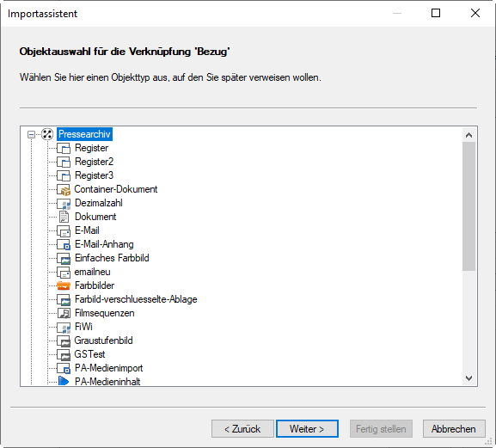Select the blue PA-Medieninhalt icon

coord(64,381)
